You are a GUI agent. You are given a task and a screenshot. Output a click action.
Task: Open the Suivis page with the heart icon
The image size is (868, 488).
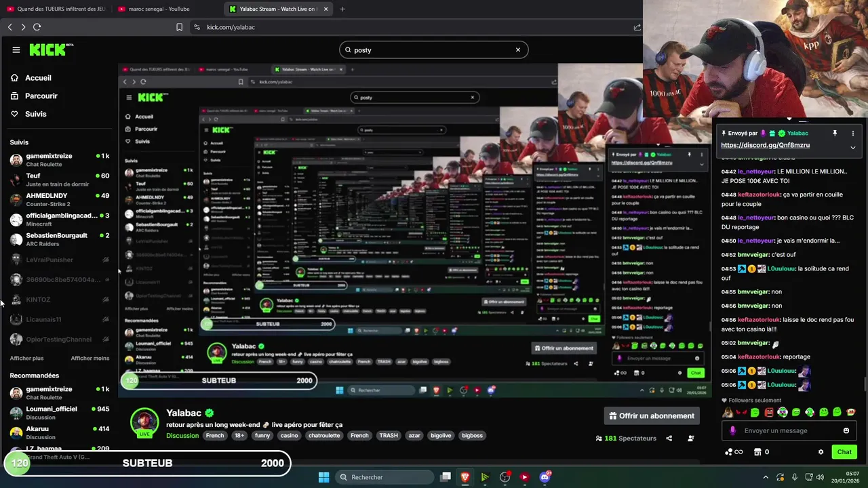28,114
